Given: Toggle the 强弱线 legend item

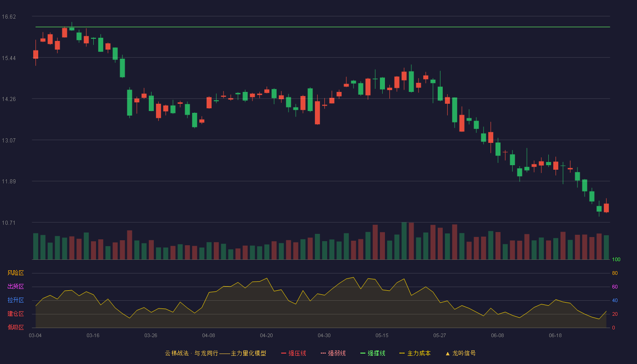Looking at the screenshot, I should [333, 353].
